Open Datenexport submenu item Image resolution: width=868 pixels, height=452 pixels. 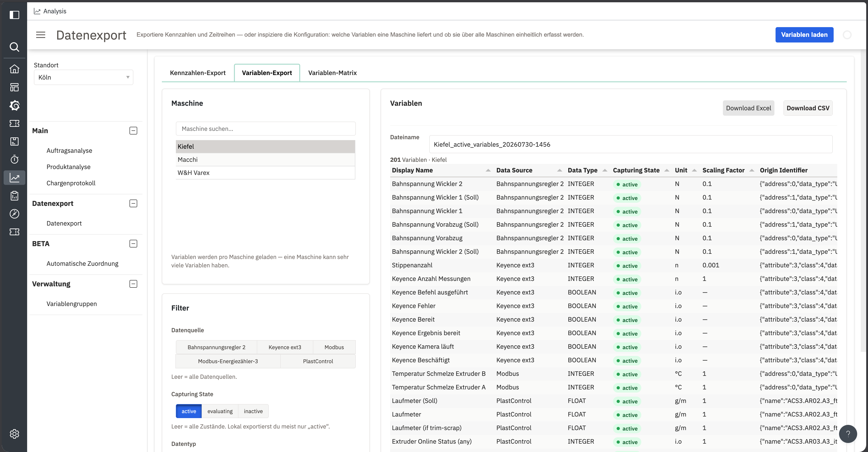coord(64,223)
